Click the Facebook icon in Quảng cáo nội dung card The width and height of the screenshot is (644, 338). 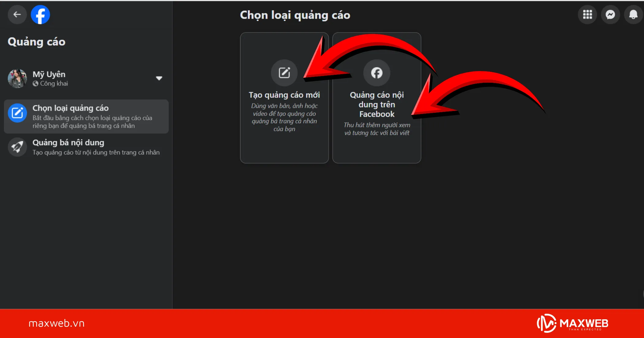377,73
